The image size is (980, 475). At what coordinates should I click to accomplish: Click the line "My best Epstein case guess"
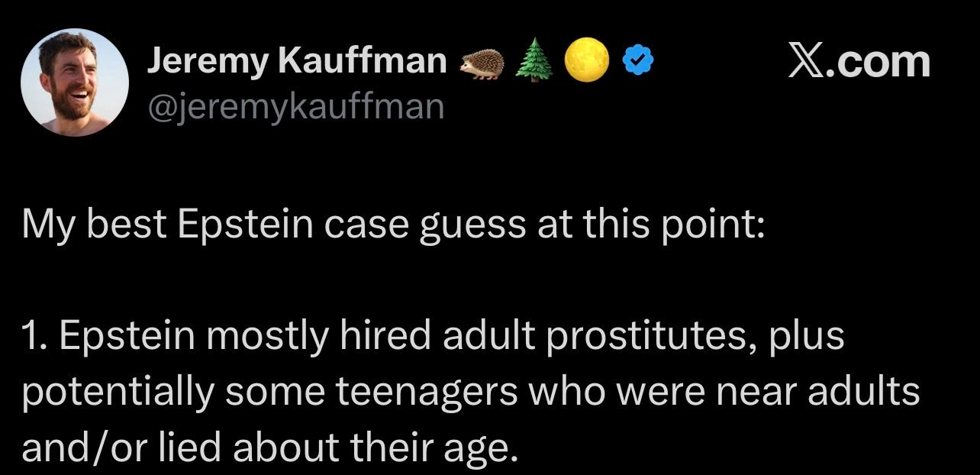(392, 227)
